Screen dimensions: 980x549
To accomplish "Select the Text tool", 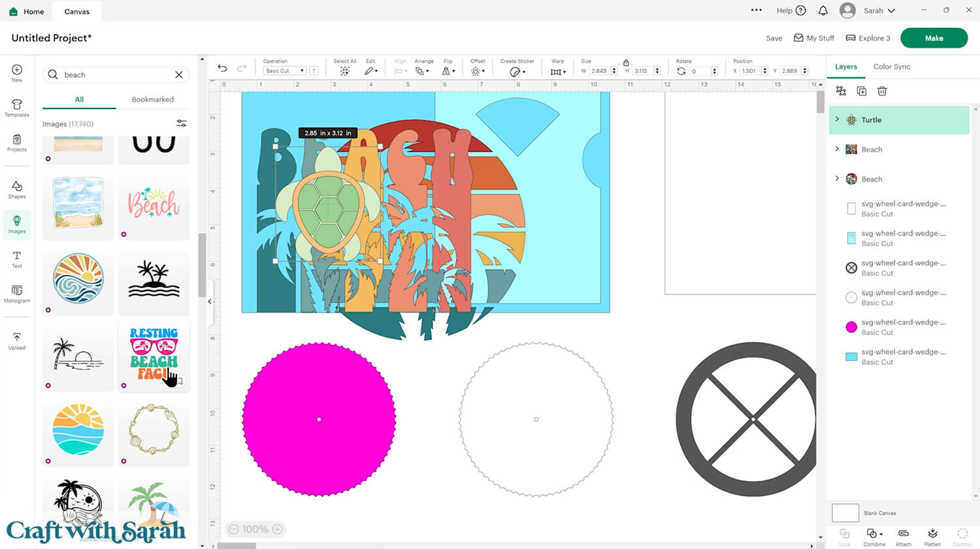I will [x=17, y=259].
